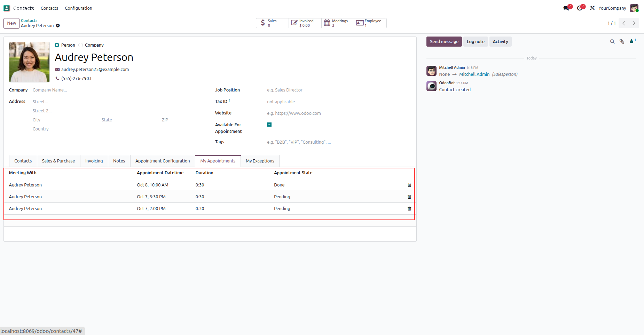Go to next record arrow
Screen dimensions: 644x335
tap(634, 23)
